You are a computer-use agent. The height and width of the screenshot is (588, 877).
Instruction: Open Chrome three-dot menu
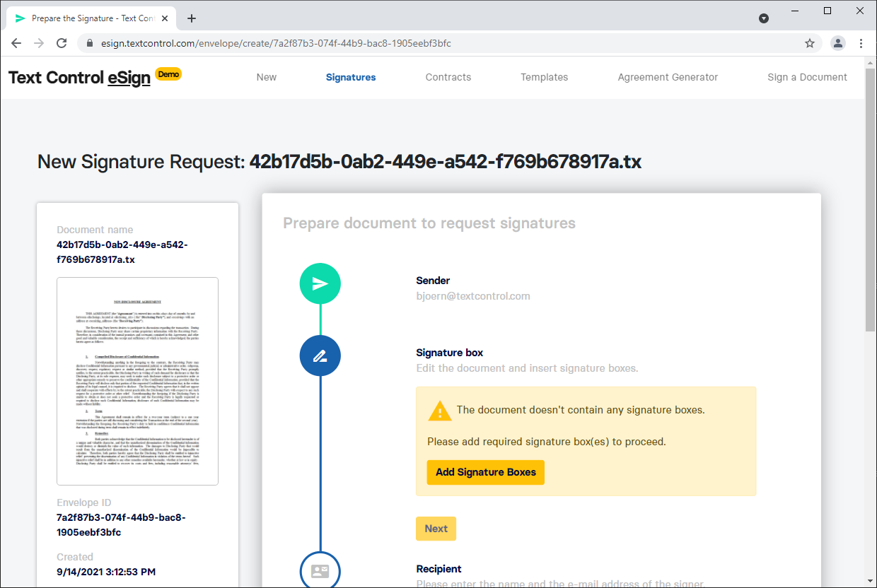tap(861, 43)
